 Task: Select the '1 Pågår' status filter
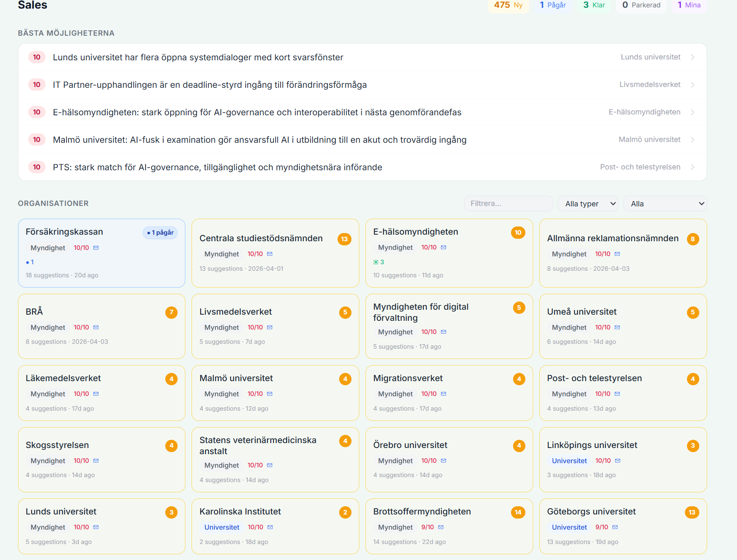click(x=552, y=5)
